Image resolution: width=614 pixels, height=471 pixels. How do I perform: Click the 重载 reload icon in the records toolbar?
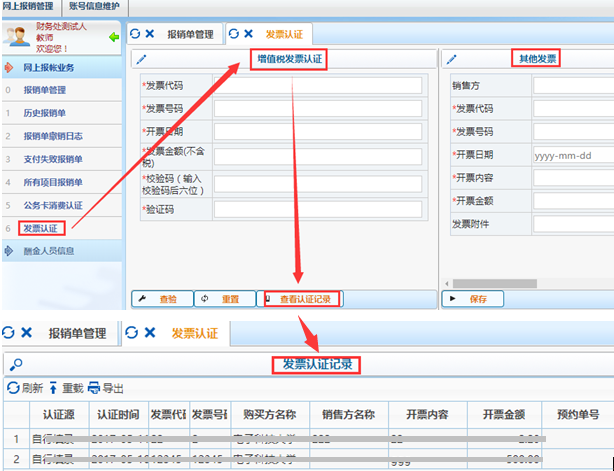click(53, 388)
